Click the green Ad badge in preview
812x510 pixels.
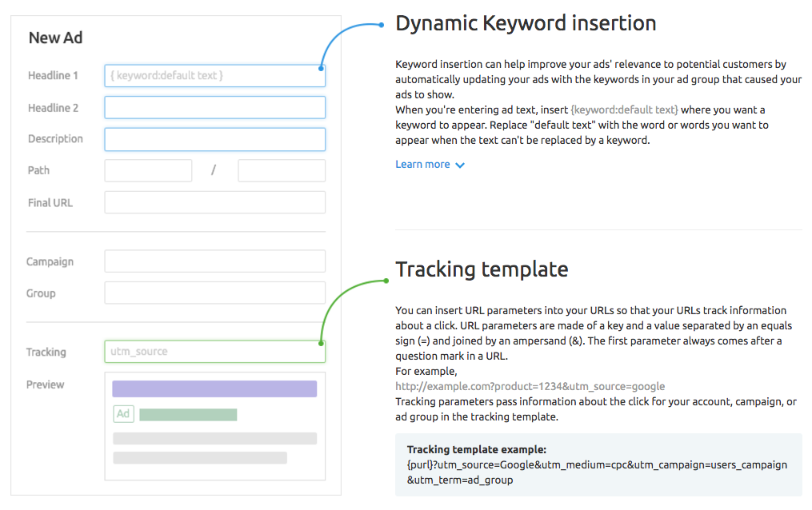(122, 414)
